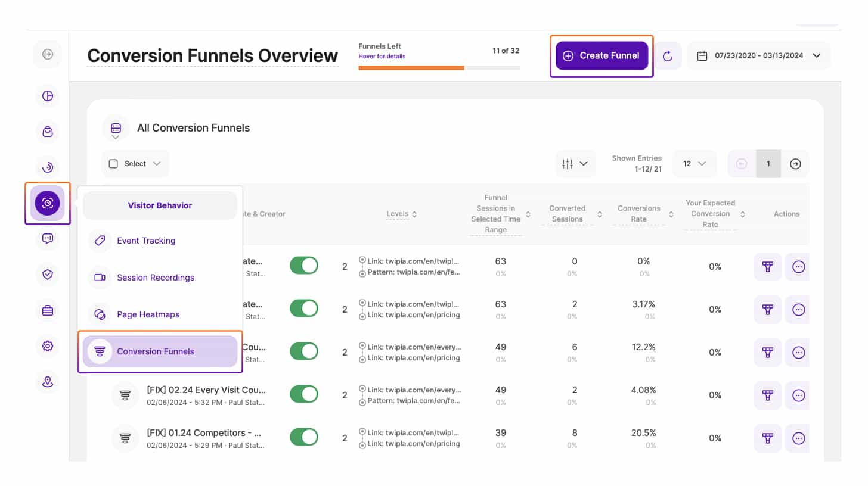The height and width of the screenshot is (486, 868).
Task: Open the Visitor Behavior sidebar icon
Action: [48, 203]
